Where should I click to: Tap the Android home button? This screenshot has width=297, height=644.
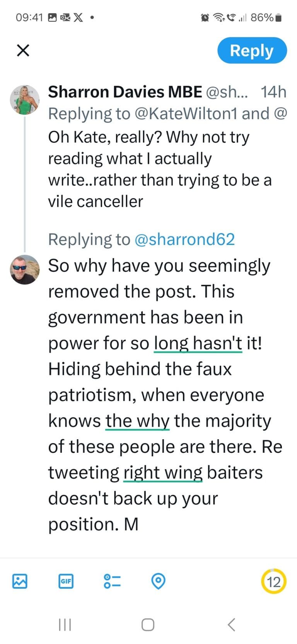pos(148,624)
